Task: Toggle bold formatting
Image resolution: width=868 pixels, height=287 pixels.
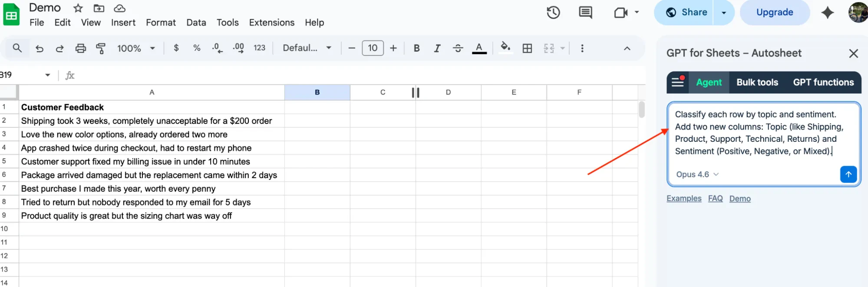Action: click(x=416, y=48)
